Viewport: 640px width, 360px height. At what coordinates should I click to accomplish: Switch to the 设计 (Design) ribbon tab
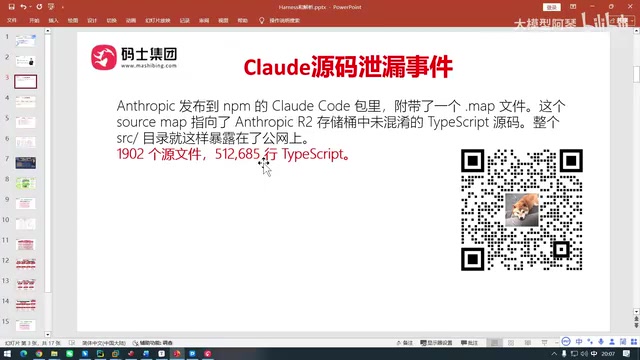pos(92,20)
